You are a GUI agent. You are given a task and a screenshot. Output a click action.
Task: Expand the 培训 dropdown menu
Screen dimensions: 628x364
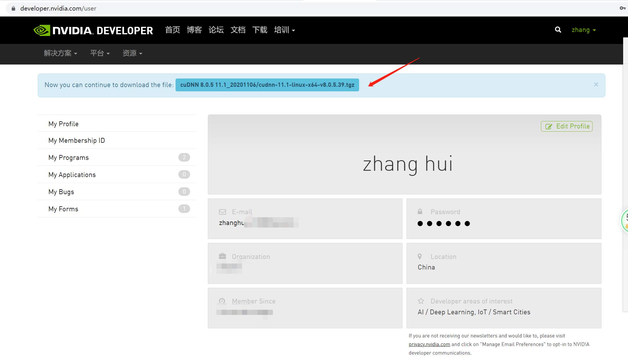(284, 30)
